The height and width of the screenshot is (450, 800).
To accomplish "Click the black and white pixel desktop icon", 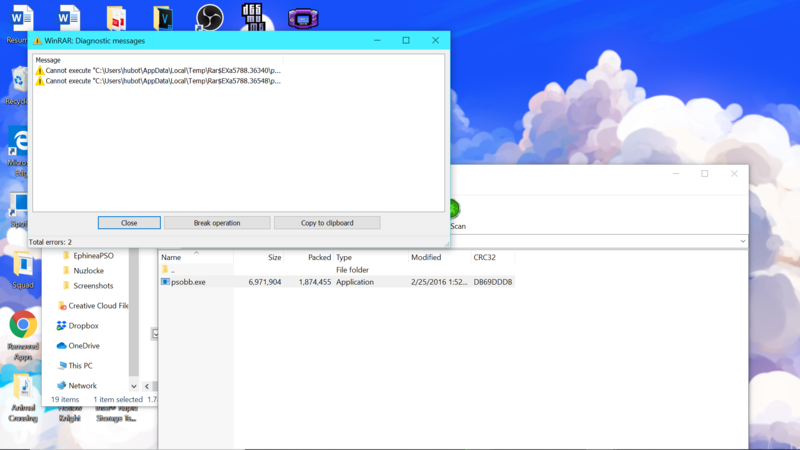I will 253,17.
